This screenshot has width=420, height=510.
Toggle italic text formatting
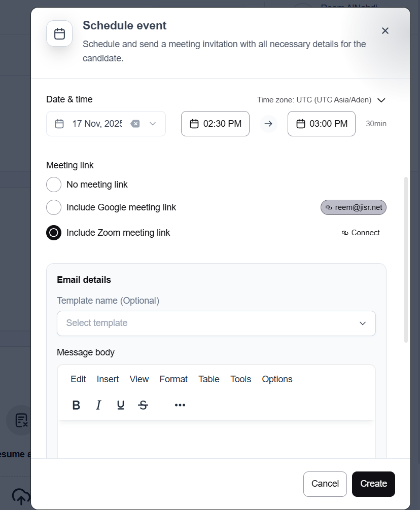98,405
